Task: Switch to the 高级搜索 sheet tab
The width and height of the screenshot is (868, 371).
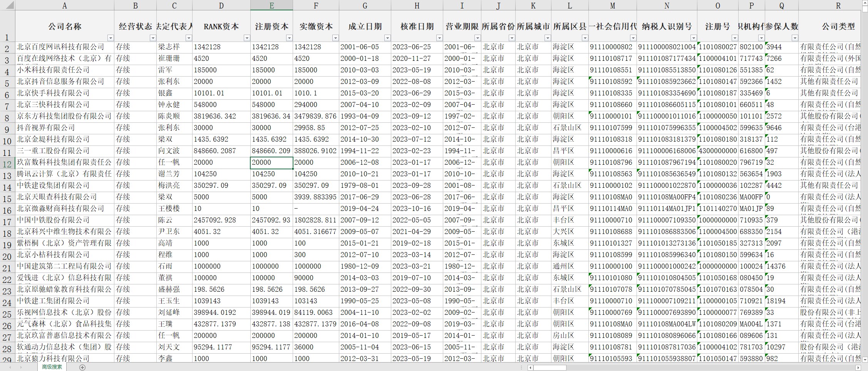Action: click(52, 367)
